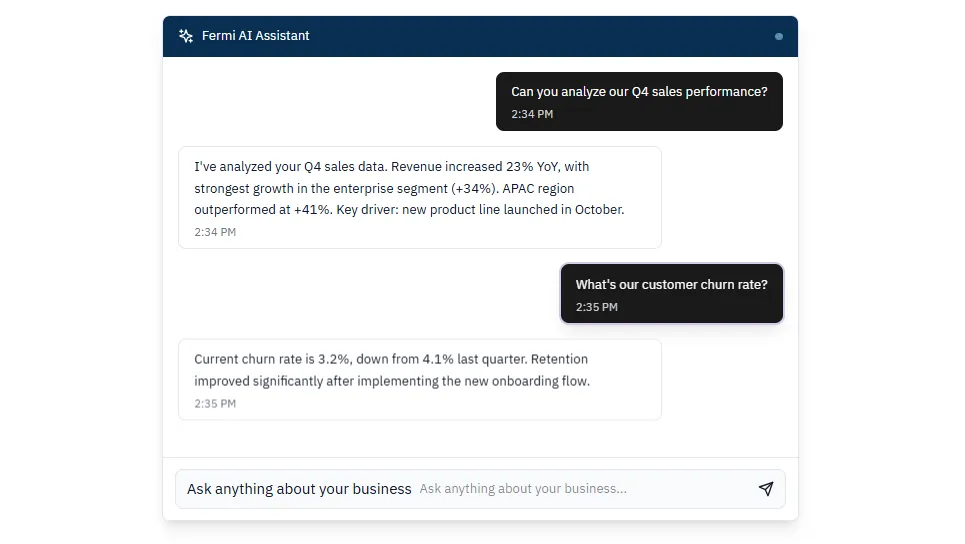Screen dimensions: 965x544
Task: Click the 2:34 PM timestamp on Q4 question
Action: pyautogui.click(x=532, y=114)
